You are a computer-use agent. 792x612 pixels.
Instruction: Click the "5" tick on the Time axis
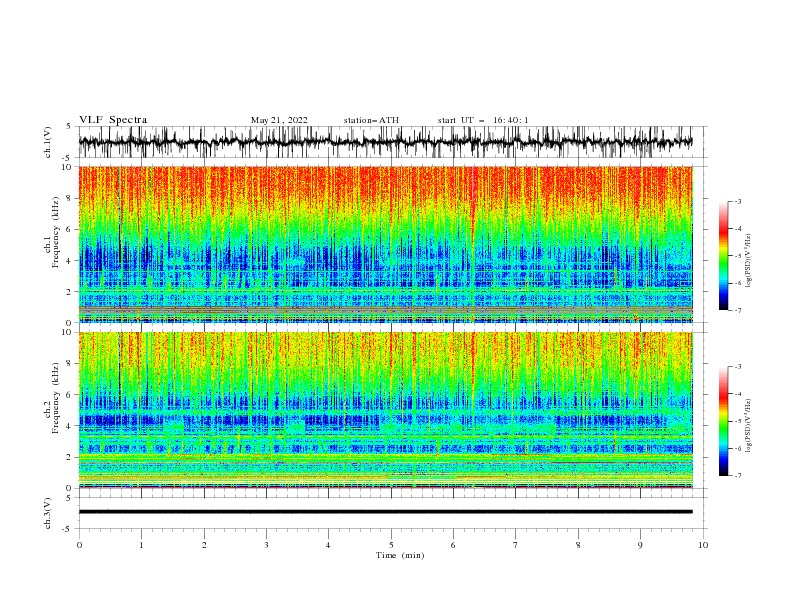[391, 545]
